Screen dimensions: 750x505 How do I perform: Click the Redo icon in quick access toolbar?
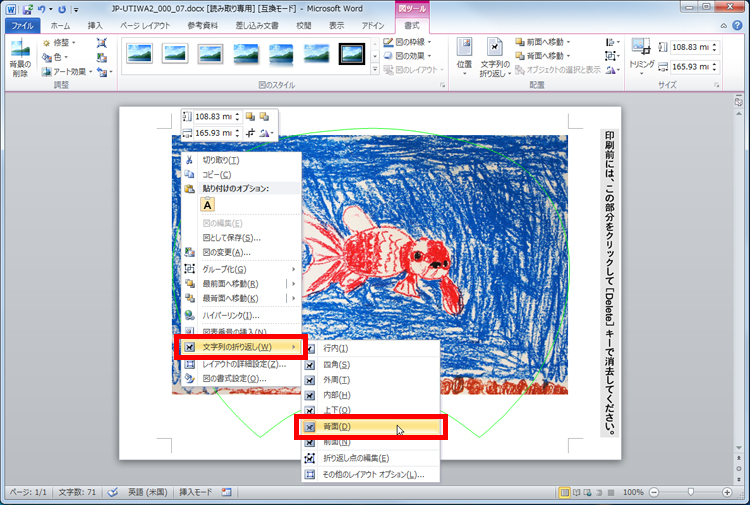[x=62, y=9]
